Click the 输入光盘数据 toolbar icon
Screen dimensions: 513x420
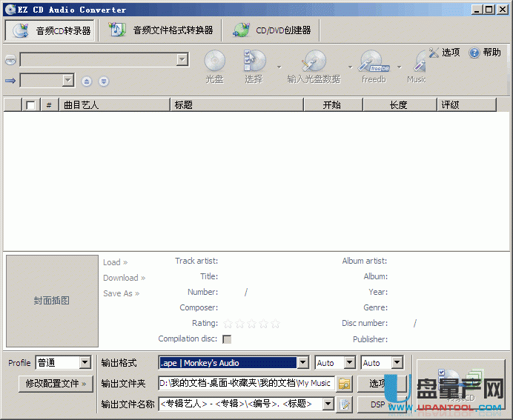point(314,67)
